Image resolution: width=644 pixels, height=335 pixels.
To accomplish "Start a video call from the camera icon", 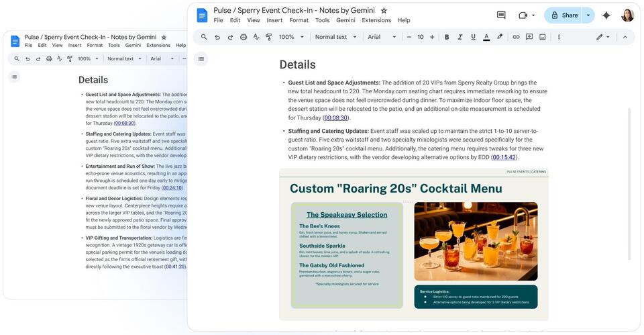I will (x=523, y=15).
